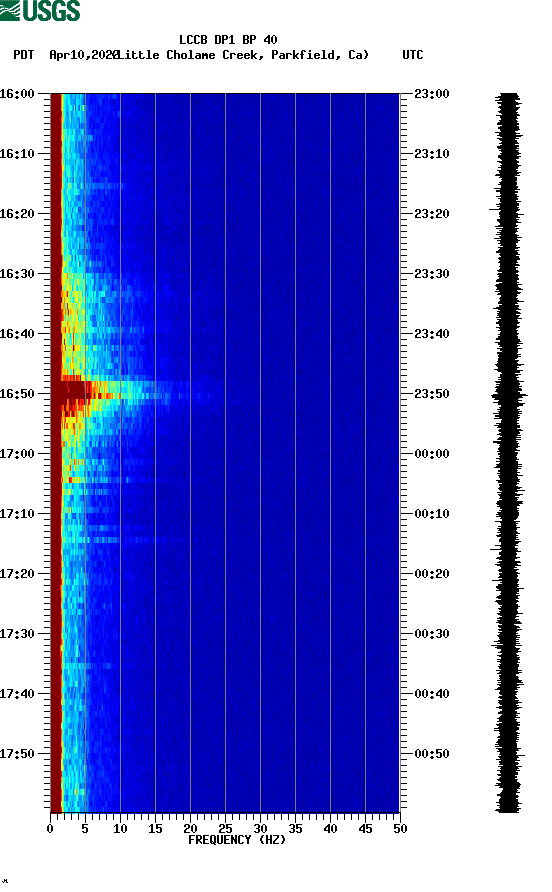Click the 23:30 UTC time label

[x=432, y=274]
